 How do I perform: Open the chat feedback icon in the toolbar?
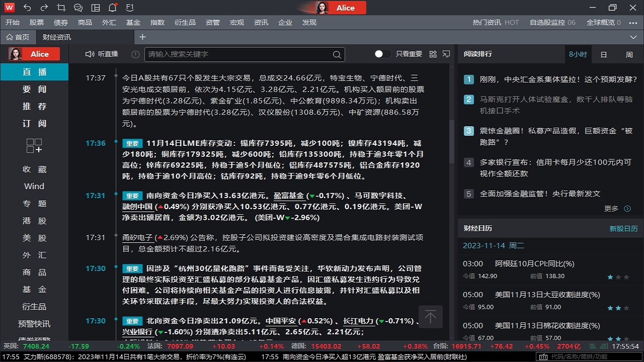(78, 8)
